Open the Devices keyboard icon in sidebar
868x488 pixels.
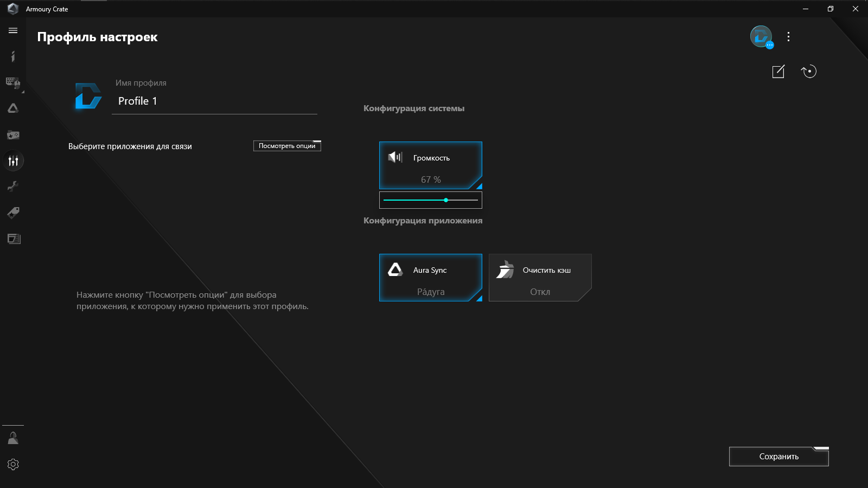click(13, 82)
